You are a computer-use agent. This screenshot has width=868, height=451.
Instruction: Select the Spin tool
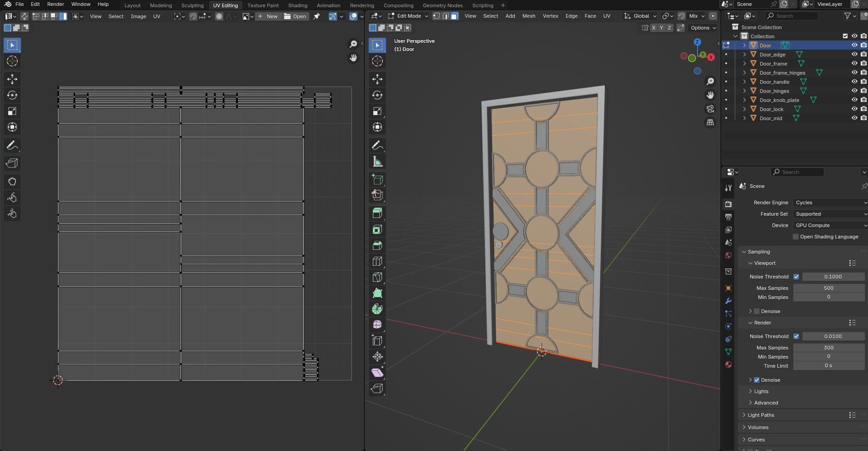click(x=377, y=309)
